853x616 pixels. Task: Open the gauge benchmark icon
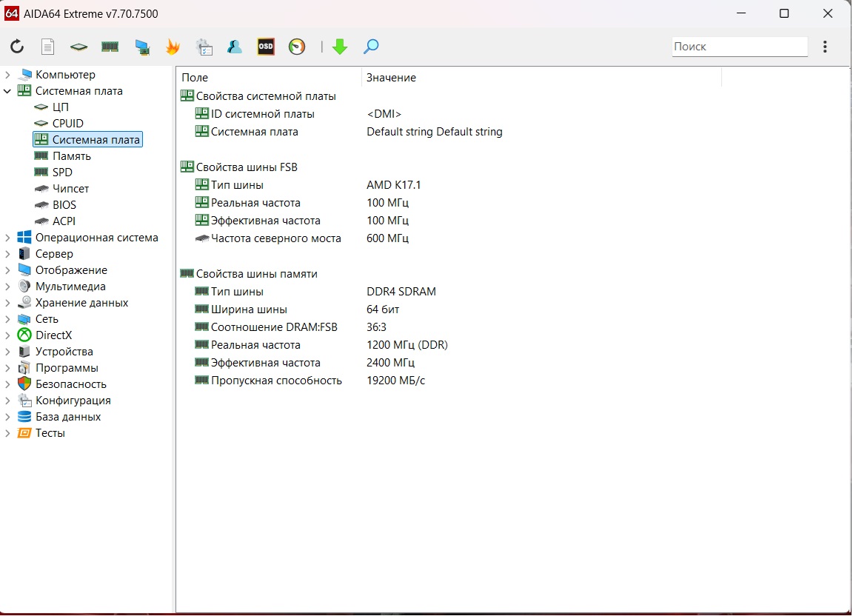pyautogui.click(x=297, y=47)
